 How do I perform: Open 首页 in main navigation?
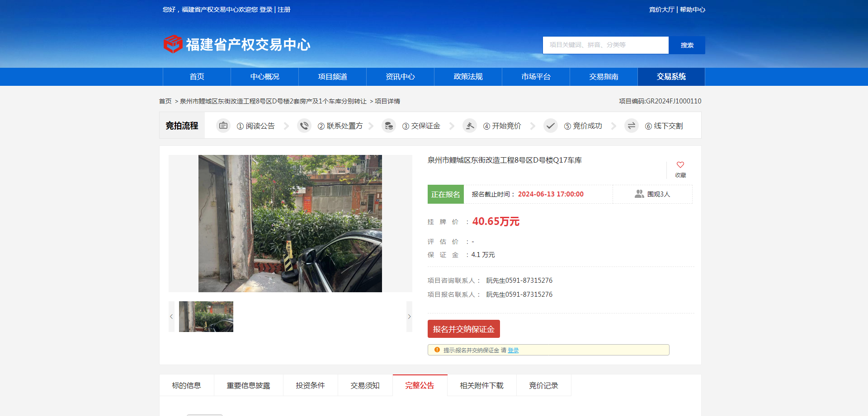click(197, 77)
